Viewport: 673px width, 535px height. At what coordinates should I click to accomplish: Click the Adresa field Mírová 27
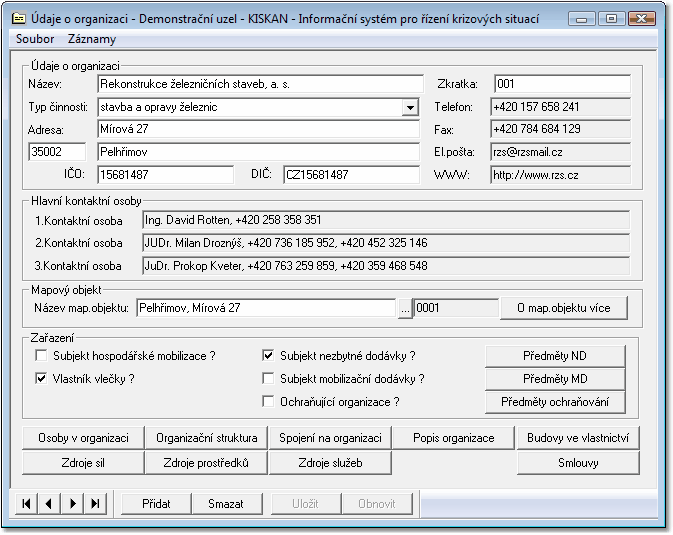coord(258,129)
